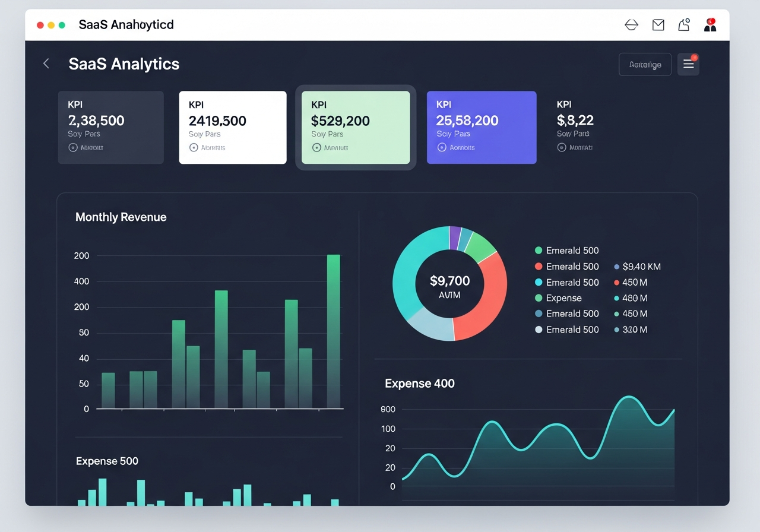Screen dimensions: 760x532
Task: Select the purple KPI card showing 25,58,200
Action: coord(482,127)
